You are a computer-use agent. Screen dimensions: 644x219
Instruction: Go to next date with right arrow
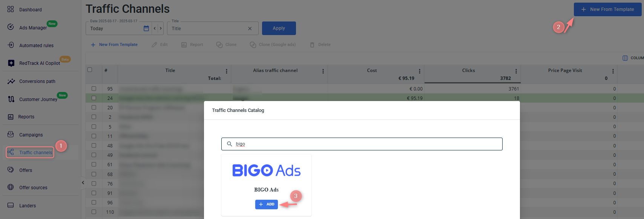click(161, 28)
